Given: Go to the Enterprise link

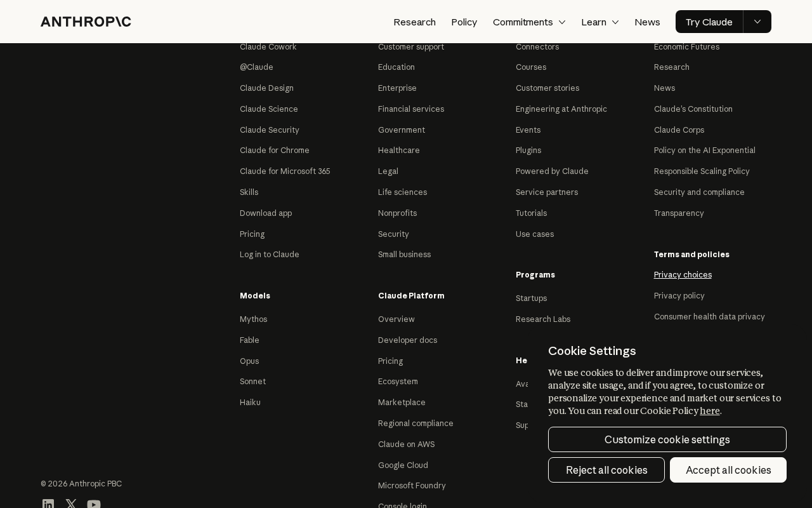Looking at the screenshot, I should pyautogui.click(x=397, y=88).
